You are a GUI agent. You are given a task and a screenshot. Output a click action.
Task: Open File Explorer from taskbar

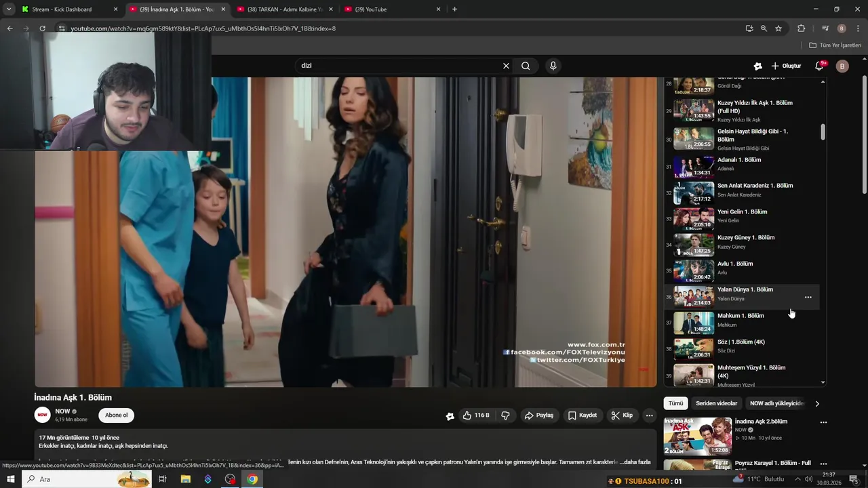pos(185,479)
